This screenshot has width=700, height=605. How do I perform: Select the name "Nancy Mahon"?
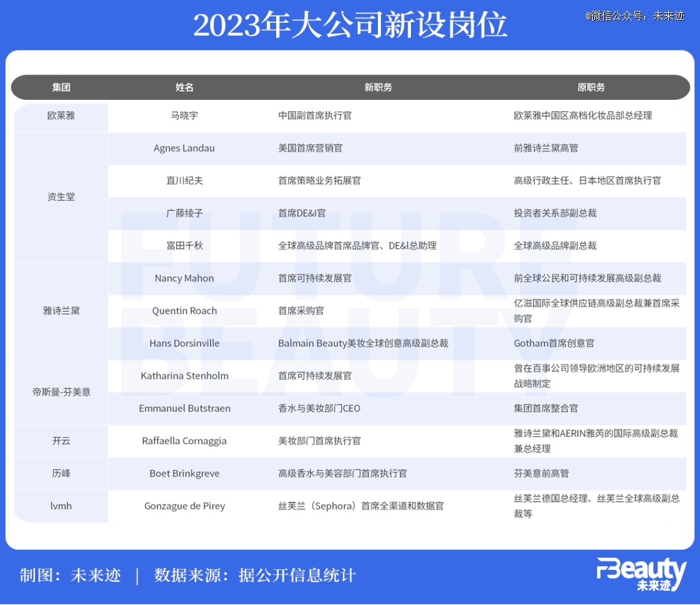(184, 278)
